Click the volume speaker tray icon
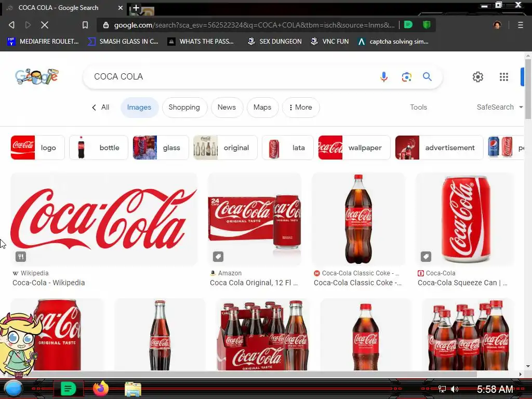532x399 pixels. (455, 389)
